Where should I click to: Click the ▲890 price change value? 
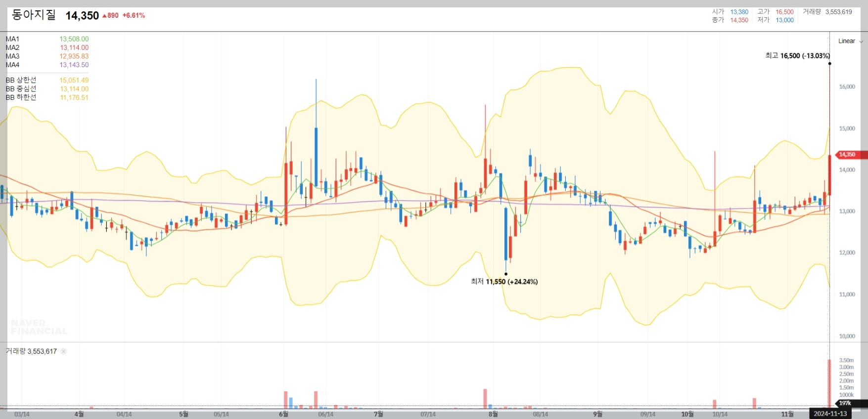pyautogui.click(x=110, y=16)
